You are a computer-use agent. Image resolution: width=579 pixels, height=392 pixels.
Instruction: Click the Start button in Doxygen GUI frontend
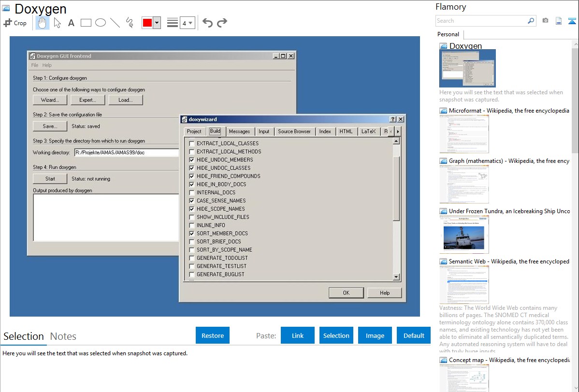pos(50,178)
